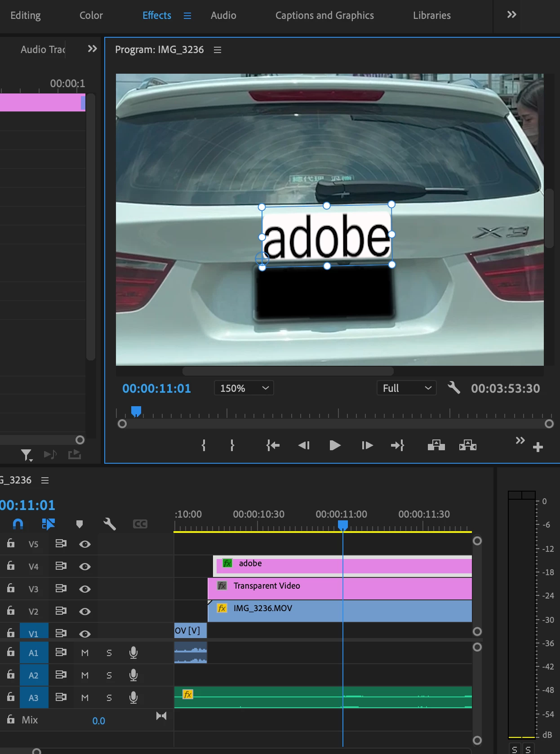This screenshot has height=754, width=560.
Task: Click the Mix volume value 0.0
Action: click(98, 721)
